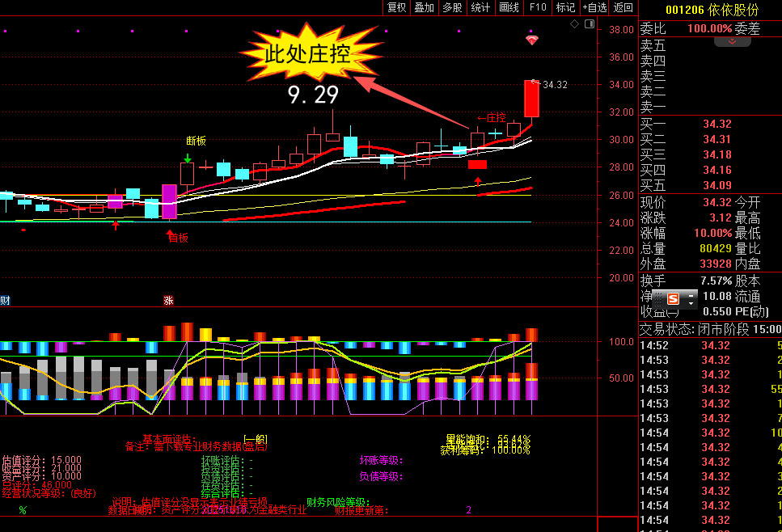Click the diamond icon above price axis

tap(574, 24)
